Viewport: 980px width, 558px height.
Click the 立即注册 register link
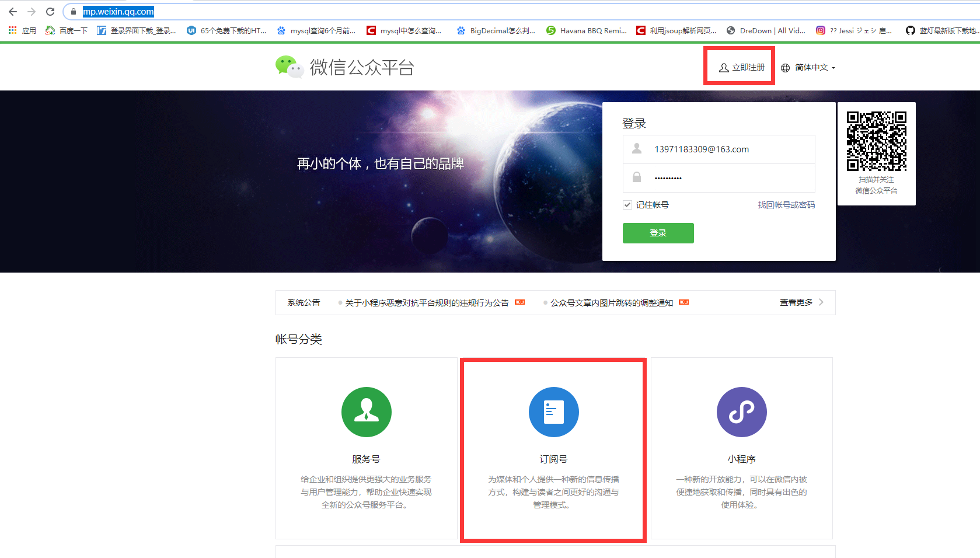pos(742,68)
